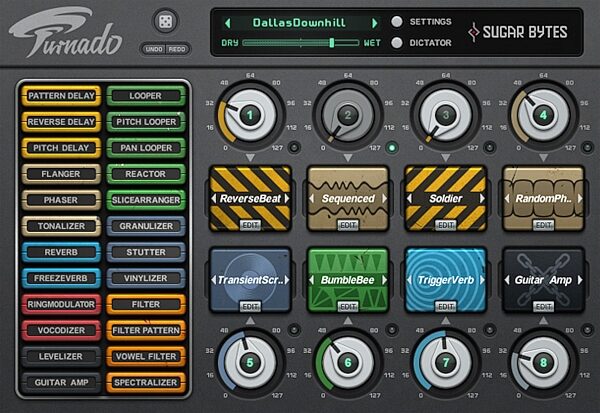The width and height of the screenshot is (600, 413).
Task: Previous preset arrow on Sequenced slot
Action: click(311, 198)
